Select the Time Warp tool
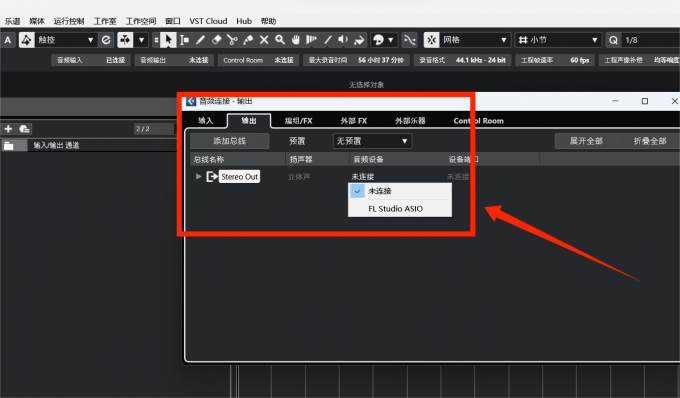This screenshot has width=680, height=398. pyautogui.click(x=311, y=40)
